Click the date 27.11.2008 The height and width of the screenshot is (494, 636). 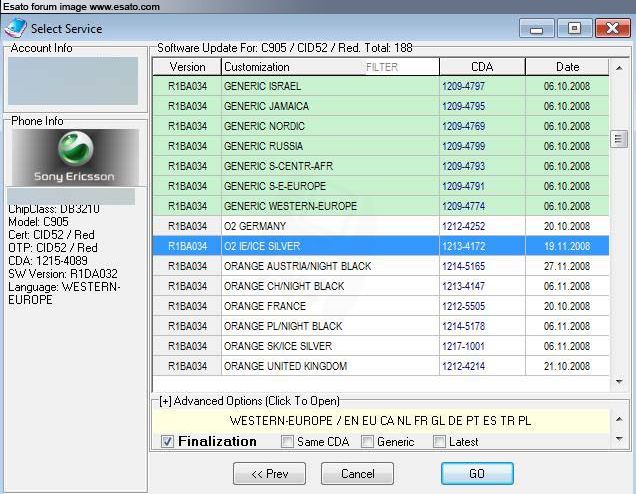(x=567, y=266)
